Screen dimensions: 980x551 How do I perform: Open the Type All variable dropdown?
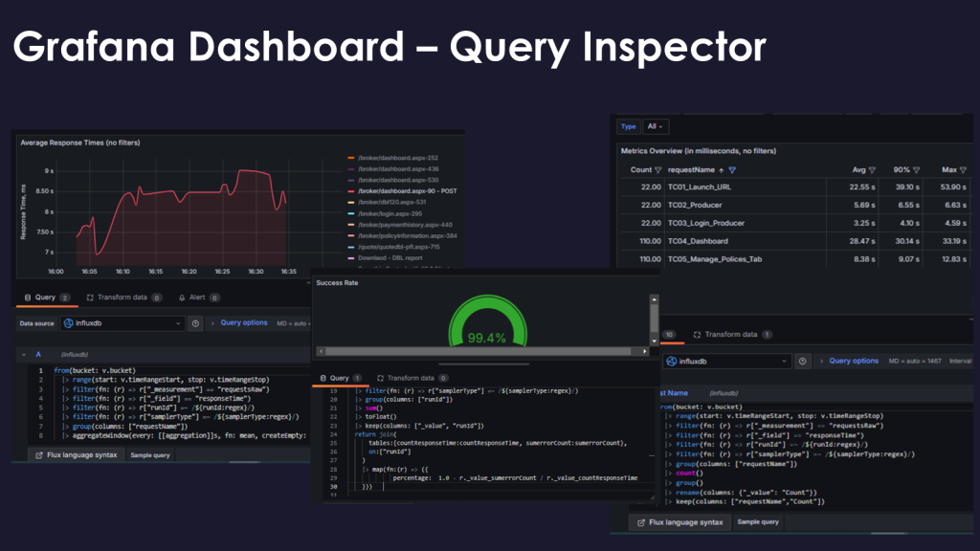tap(655, 126)
